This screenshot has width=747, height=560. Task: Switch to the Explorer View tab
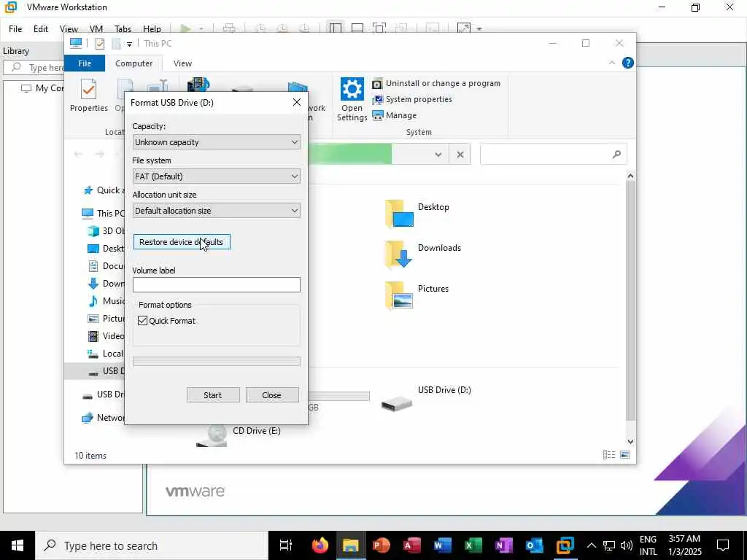182,63
